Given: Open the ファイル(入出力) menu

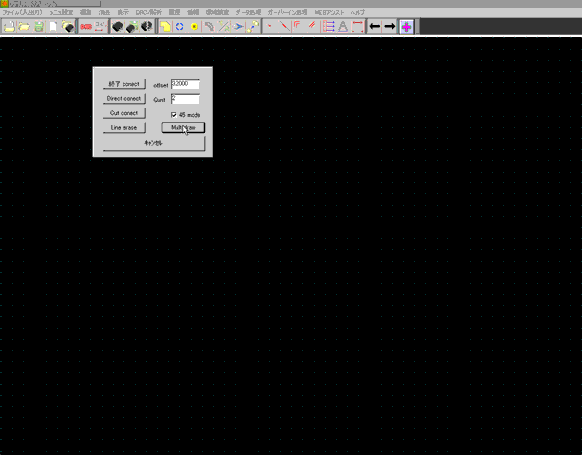Looking at the screenshot, I should click(x=22, y=12).
